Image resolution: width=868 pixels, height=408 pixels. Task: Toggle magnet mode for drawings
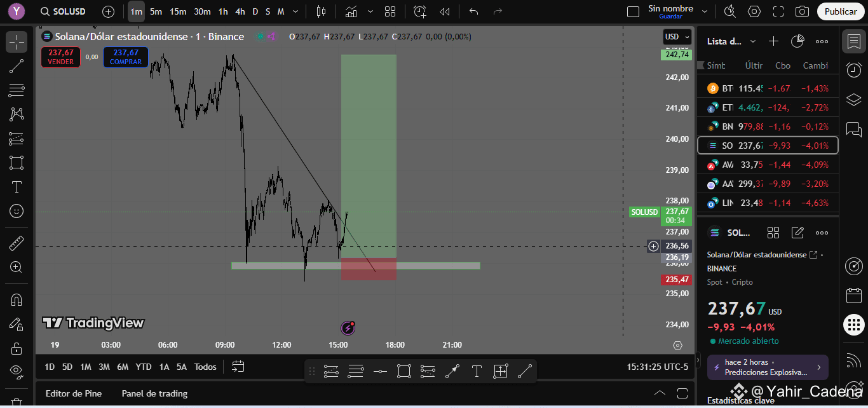(17, 300)
